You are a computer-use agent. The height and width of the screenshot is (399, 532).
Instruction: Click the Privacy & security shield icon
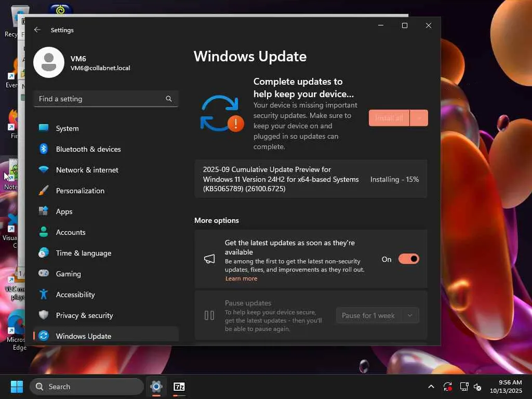44,315
